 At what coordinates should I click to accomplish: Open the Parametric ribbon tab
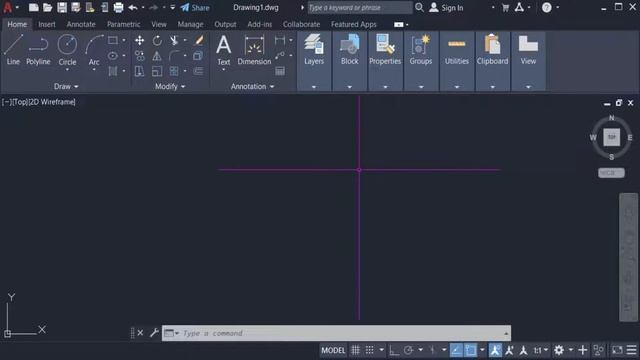click(x=124, y=24)
